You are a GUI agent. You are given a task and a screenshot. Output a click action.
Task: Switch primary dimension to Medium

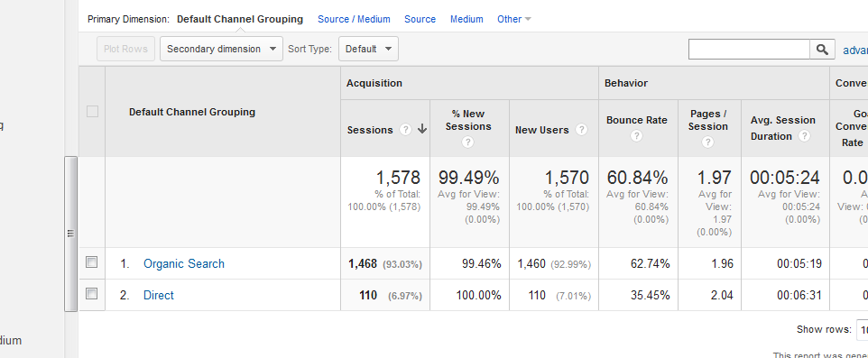[466, 19]
